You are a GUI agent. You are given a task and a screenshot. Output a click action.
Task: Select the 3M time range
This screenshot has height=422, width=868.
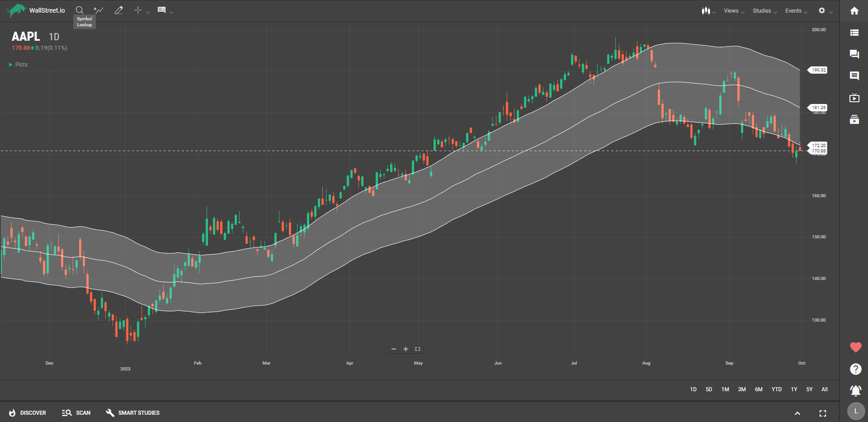[x=742, y=389]
